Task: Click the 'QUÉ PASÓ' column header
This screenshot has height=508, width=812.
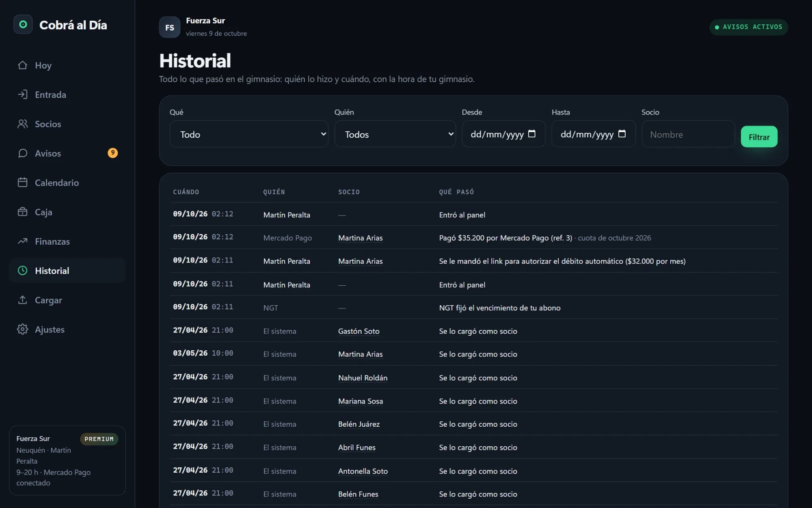Action: point(456,192)
